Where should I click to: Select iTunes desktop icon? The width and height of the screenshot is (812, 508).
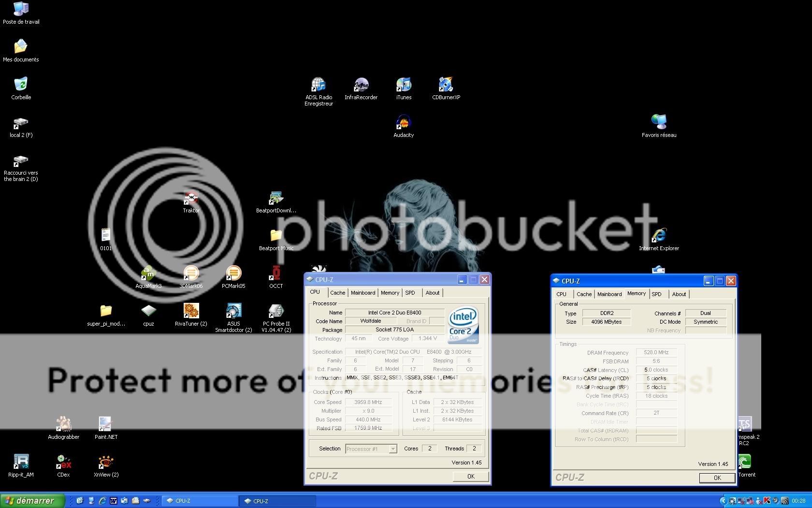(404, 88)
